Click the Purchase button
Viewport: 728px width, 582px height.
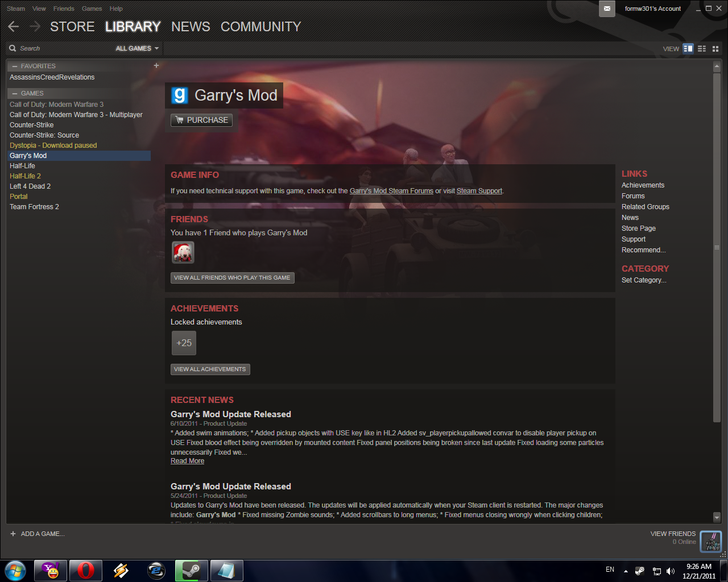tap(201, 120)
